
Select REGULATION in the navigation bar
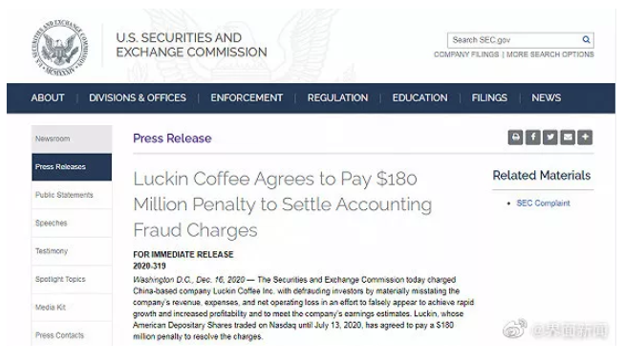point(337,97)
